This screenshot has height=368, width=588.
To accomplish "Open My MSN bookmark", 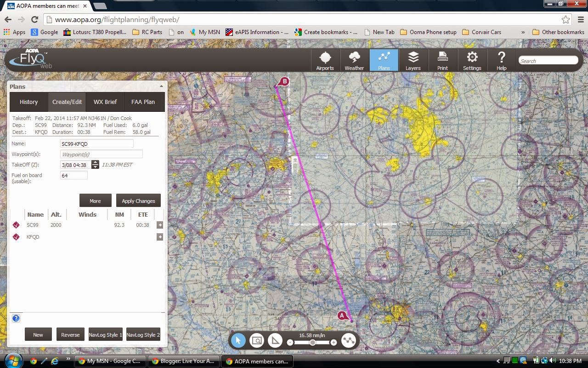I will pyautogui.click(x=205, y=32).
